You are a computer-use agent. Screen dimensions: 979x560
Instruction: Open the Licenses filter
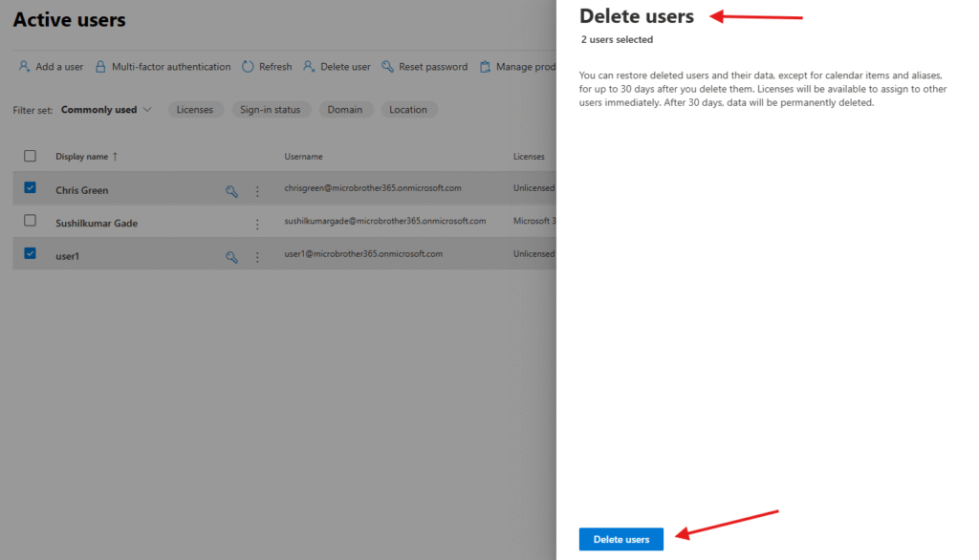[195, 110]
